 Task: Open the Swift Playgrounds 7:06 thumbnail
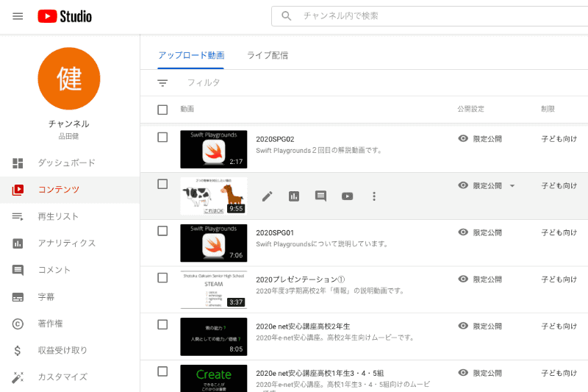pyautogui.click(x=214, y=243)
